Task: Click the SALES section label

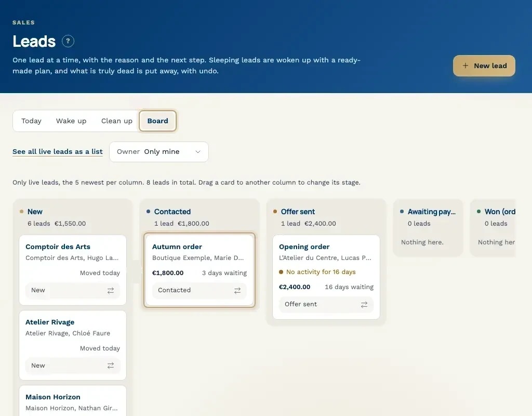Action: pyautogui.click(x=23, y=22)
